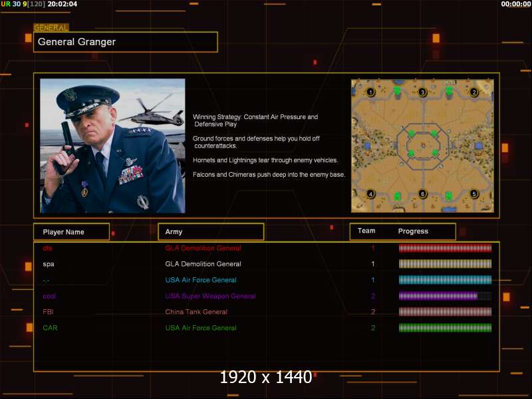Select the Progress column header
This screenshot has width=532, height=399.
413,231
